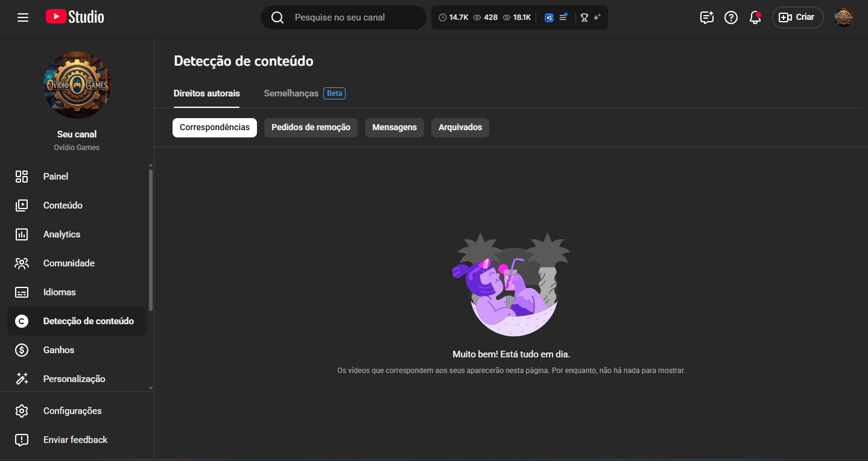Open Comunidade in the sidebar
The image size is (868, 461).
pyautogui.click(x=77, y=263)
